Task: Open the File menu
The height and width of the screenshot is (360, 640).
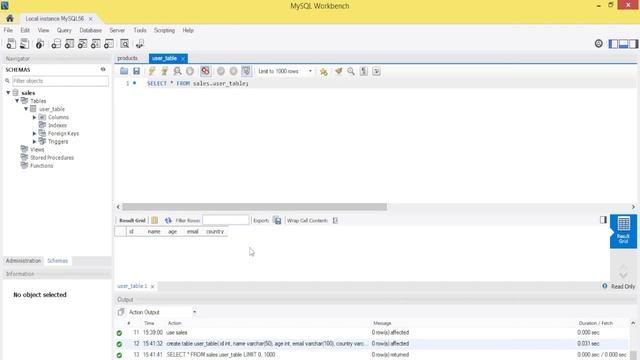Action: [x=8, y=30]
